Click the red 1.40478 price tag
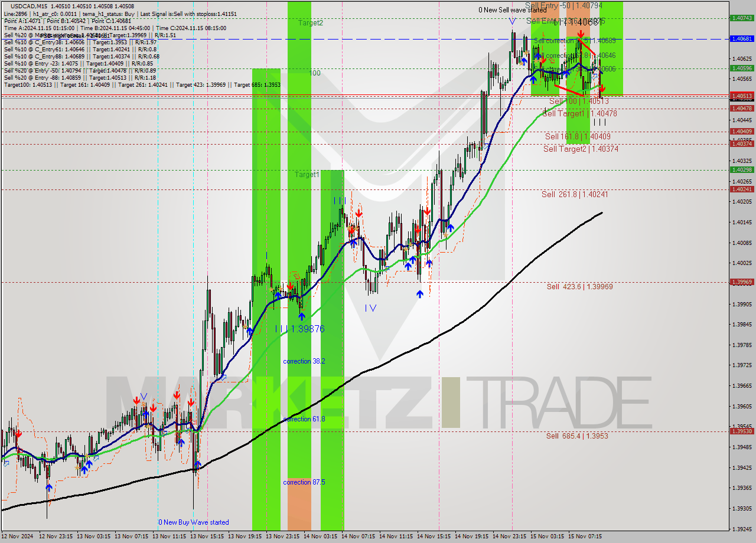This screenshot has width=756, height=543. (741, 108)
